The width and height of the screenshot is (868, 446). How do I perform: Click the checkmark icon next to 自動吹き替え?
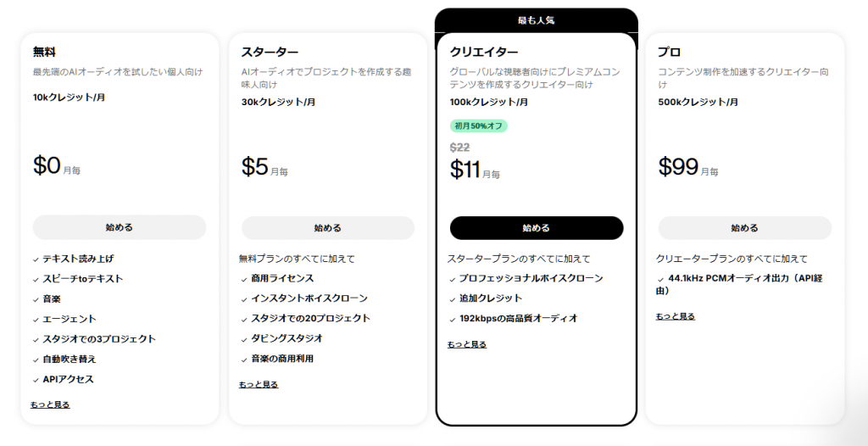click(x=36, y=360)
